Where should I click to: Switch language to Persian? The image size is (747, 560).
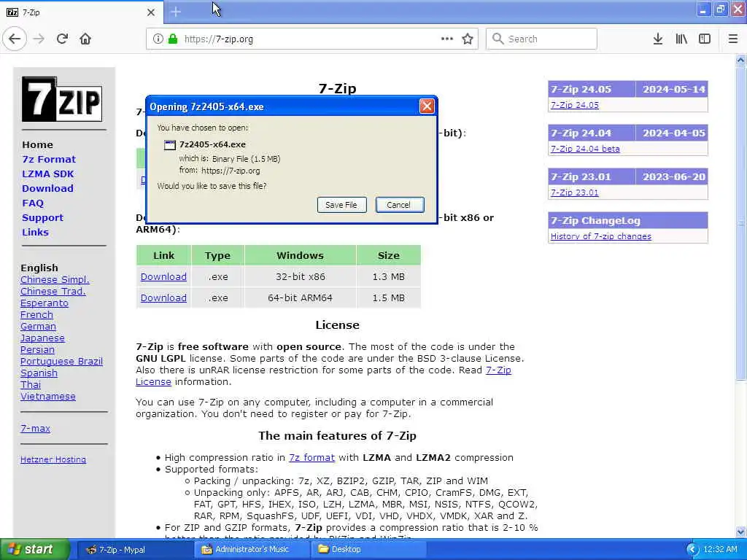(x=37, y=349)
